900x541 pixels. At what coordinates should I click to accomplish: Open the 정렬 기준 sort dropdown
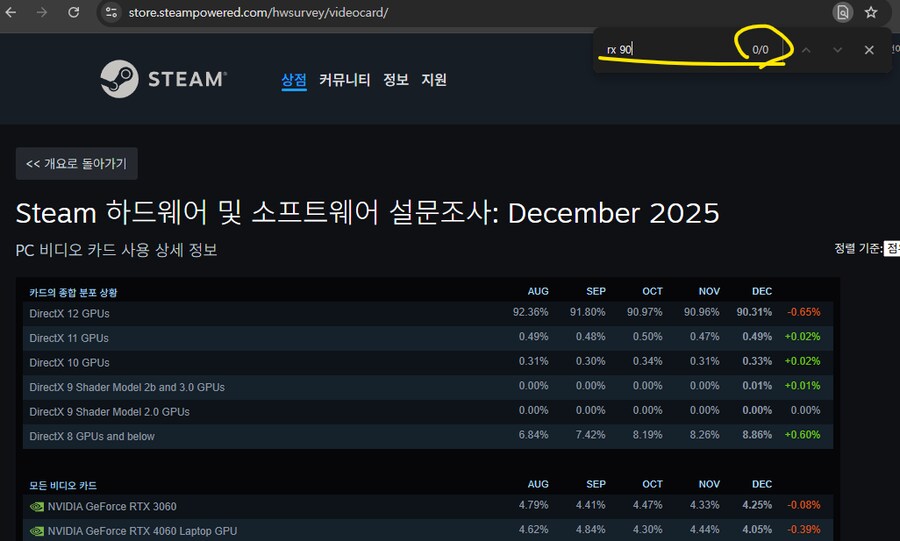[891, 248]
